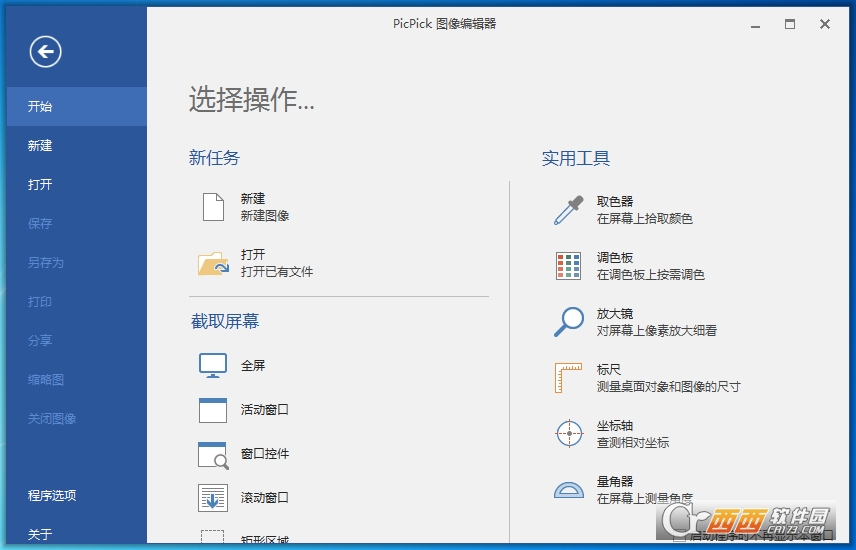Screen dimensions: 856x550
Task: Choose the 活动窗口 capture label
Action: point(265,410)
